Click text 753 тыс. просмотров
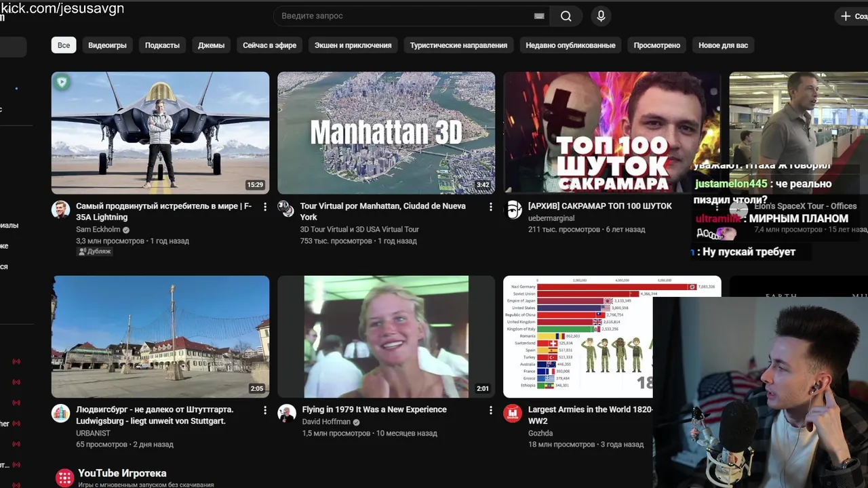 [335, 241]
